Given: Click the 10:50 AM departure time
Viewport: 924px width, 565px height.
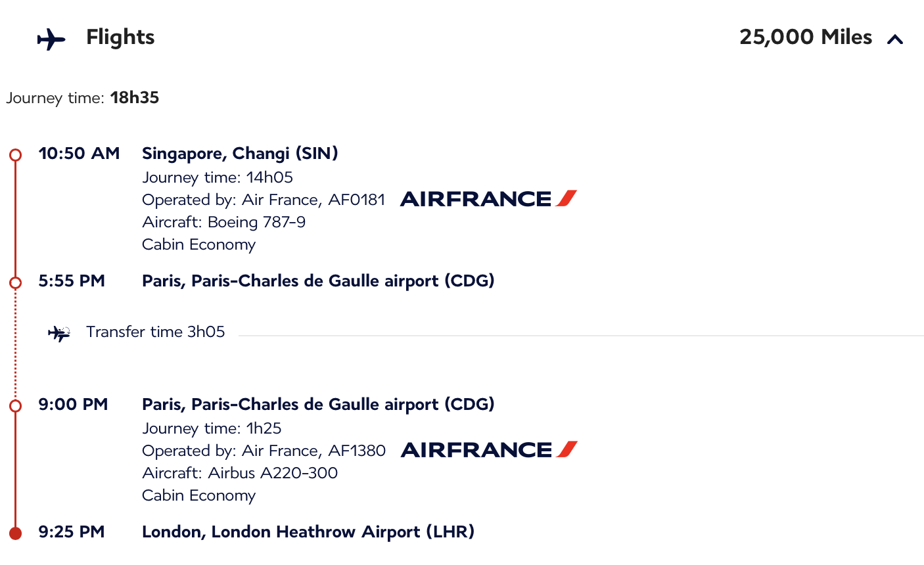Looking at the screenshot, I should pos(79,154).
